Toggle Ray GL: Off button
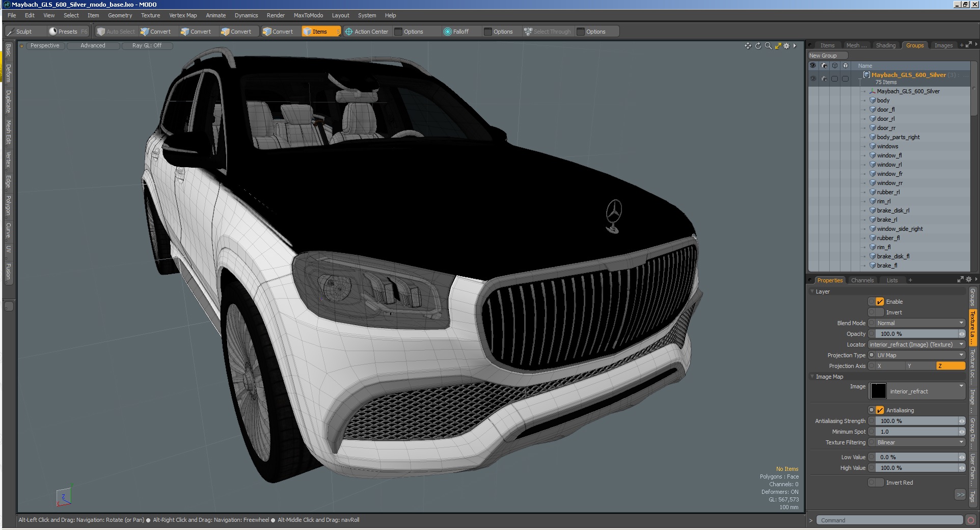980x530 pixels. tap(147, 45)
